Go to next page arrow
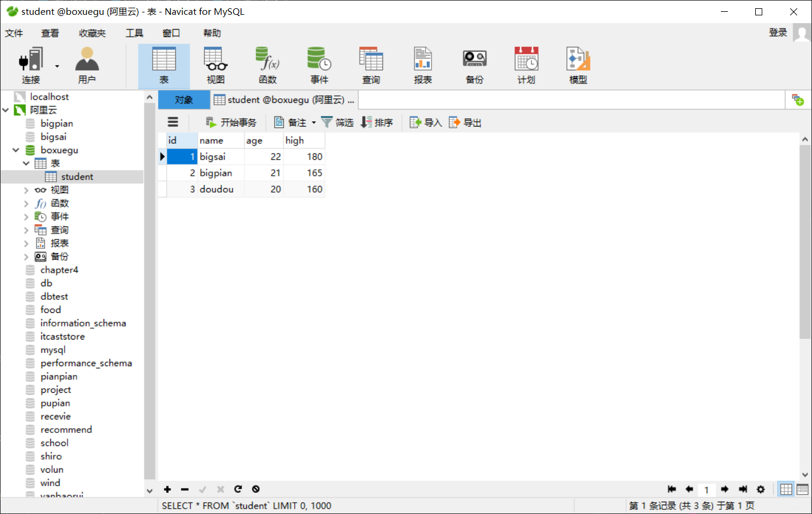The width and height of the screenshot is (812, 514). [x=724, y=489]
